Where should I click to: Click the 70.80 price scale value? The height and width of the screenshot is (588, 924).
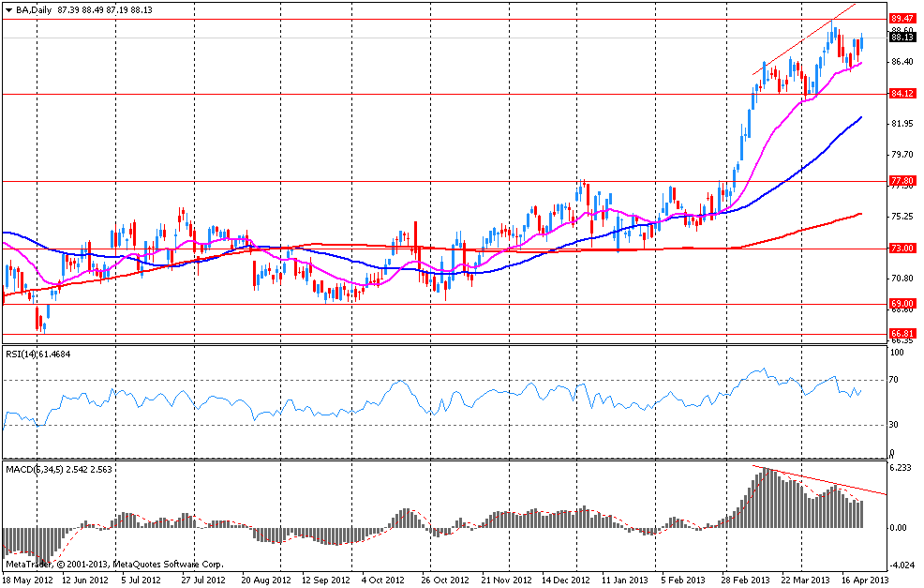902,279
